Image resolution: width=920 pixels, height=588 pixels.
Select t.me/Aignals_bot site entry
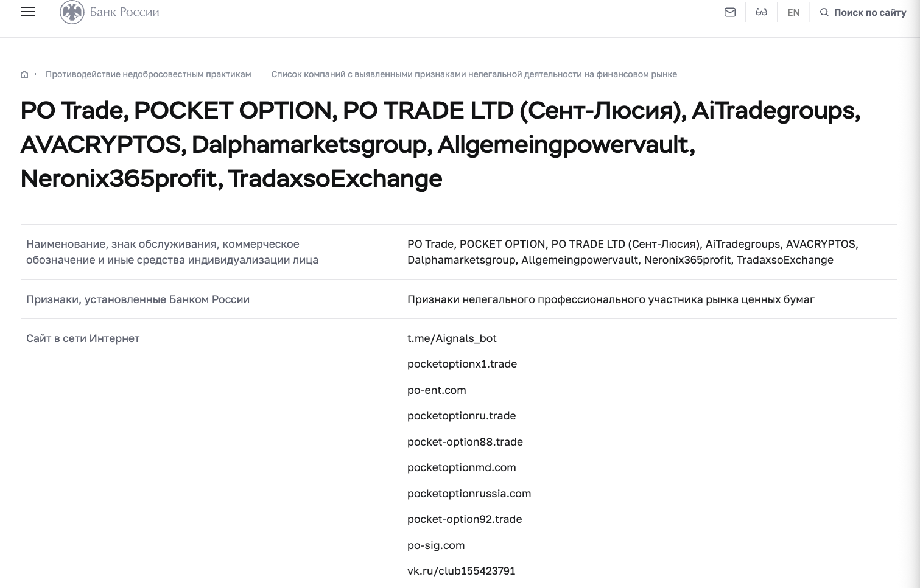[x=452, y=338]
